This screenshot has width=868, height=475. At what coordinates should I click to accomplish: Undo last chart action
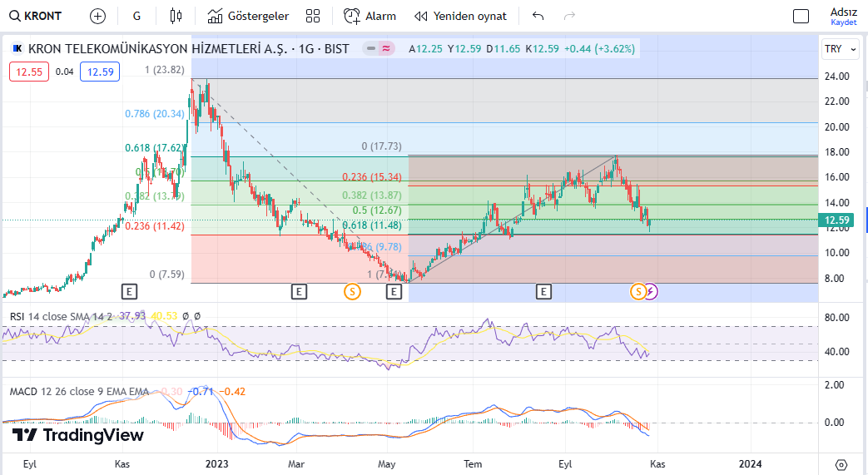coord(538,16)
